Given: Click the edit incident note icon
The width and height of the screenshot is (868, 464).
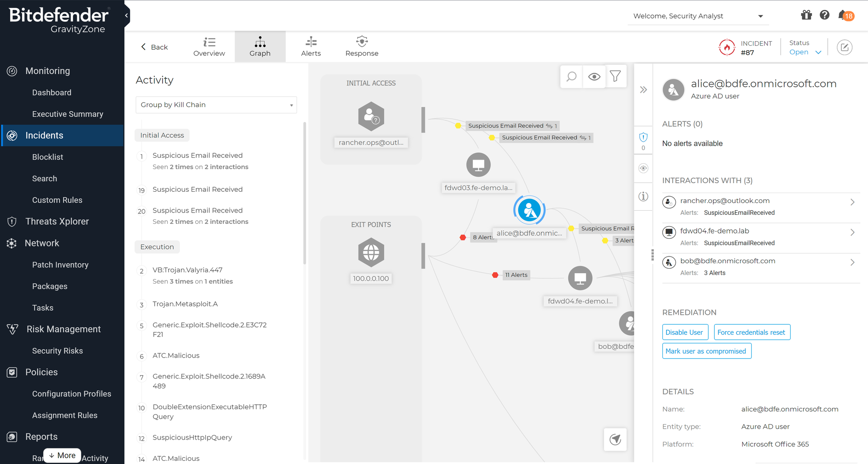Looking at the screenshot, I should click(844, 47).
